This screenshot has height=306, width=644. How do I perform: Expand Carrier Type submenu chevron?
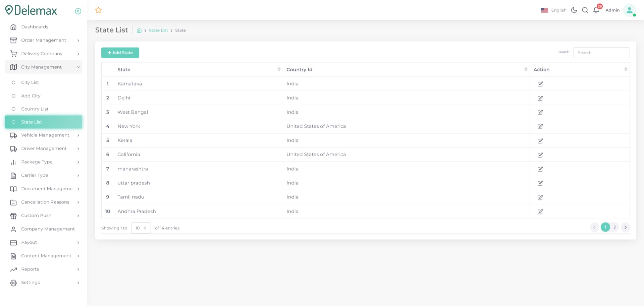coord(78,176)
